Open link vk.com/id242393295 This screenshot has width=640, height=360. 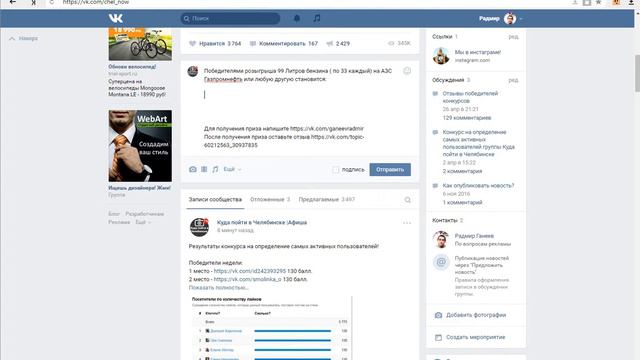click(250, 271)
